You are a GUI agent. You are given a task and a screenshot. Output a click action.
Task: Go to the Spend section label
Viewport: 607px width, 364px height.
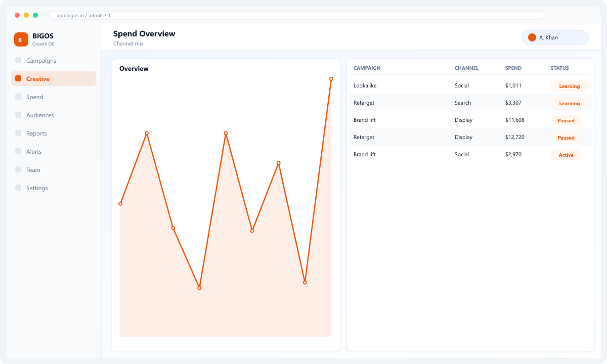(35, 97)
